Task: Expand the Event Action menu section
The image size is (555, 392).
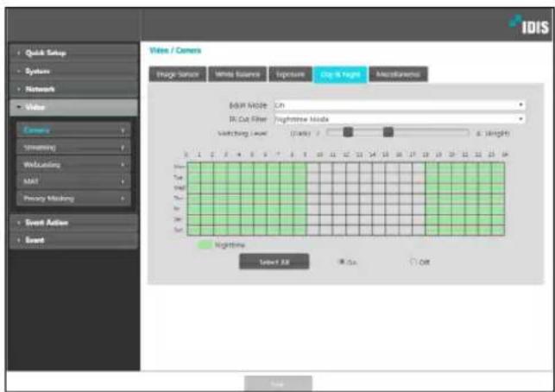Action: coord(73,223)
